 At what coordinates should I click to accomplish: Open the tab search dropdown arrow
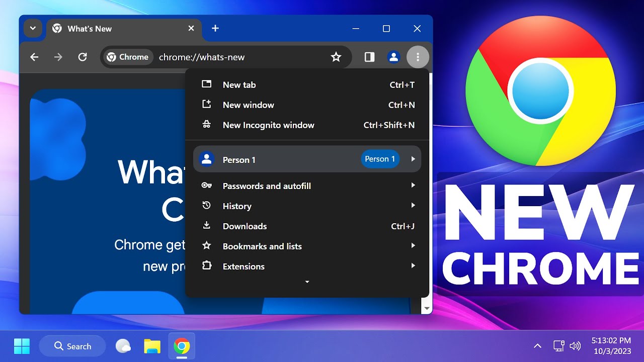[x=33, y=29]
